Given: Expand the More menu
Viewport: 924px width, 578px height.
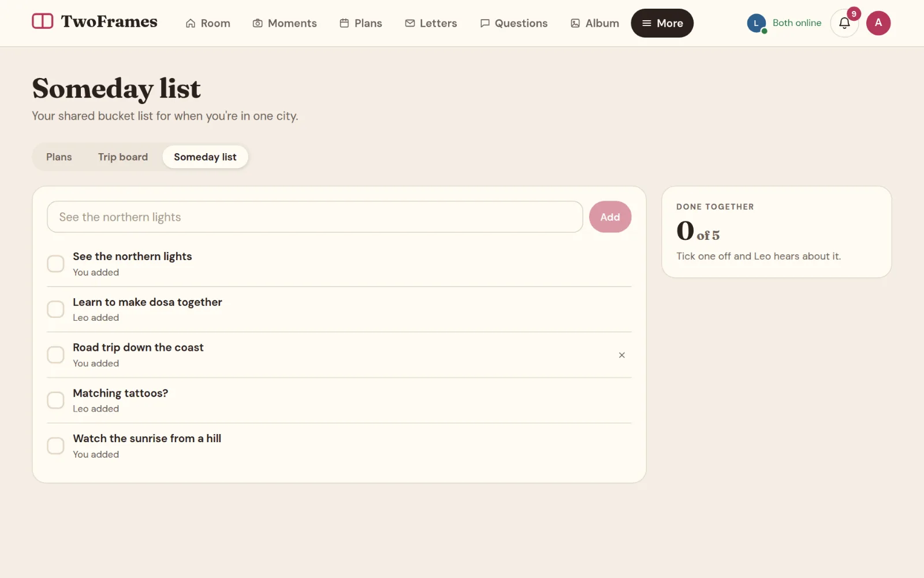Looking at the screenshot, I should [662, 23].
